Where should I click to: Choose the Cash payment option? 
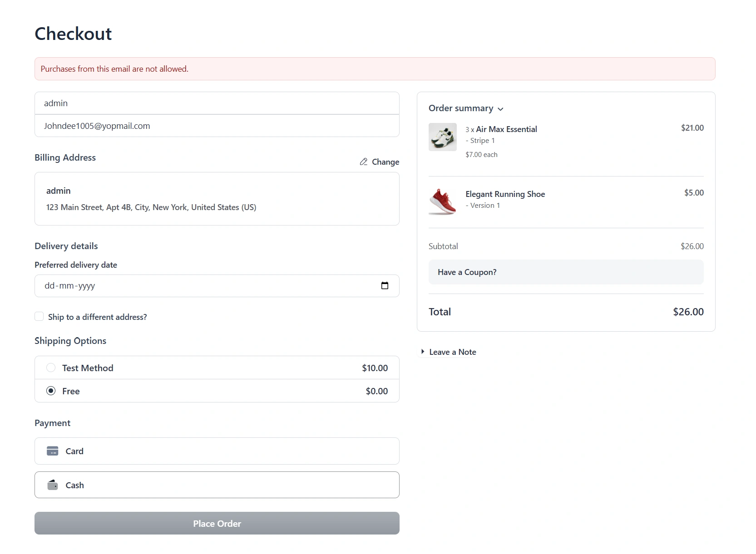point(217,485)
